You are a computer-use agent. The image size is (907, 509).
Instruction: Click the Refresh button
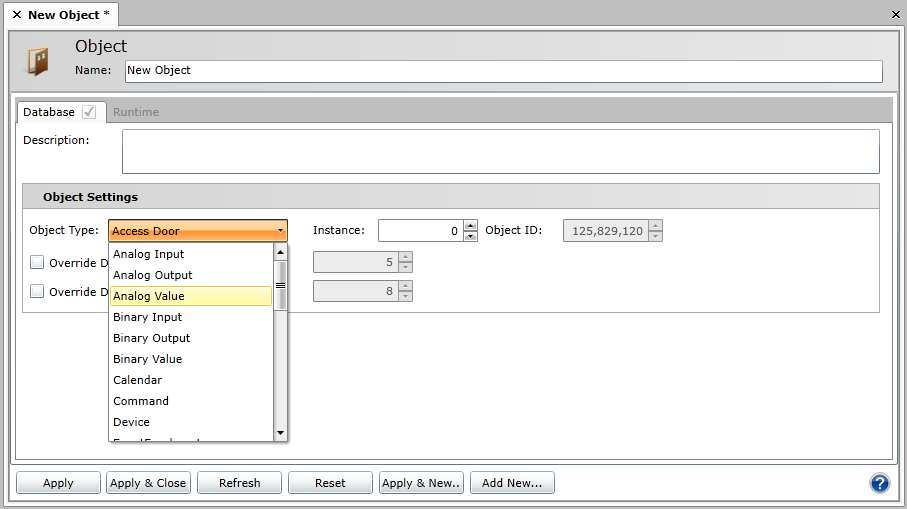click(239, 483)
